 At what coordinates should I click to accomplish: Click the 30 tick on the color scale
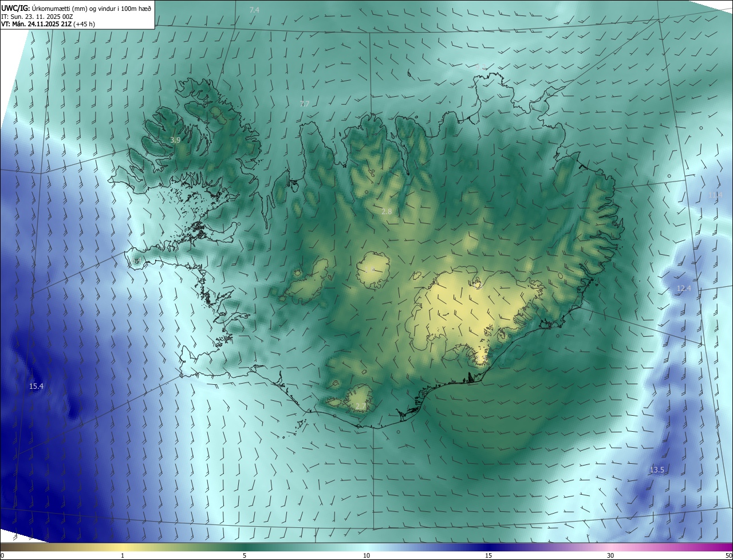coord(610,555)
